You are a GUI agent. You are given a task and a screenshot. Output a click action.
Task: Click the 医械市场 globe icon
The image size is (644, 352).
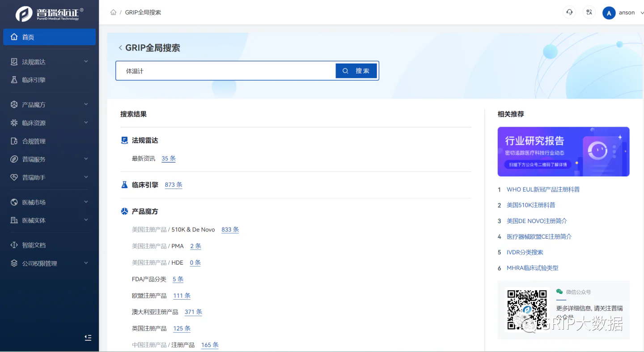pos(14,202)
